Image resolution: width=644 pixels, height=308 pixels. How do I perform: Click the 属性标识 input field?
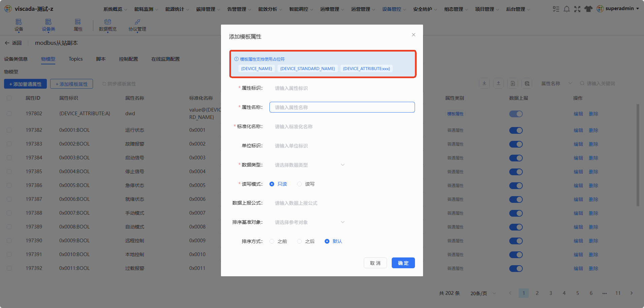(342, 88)
